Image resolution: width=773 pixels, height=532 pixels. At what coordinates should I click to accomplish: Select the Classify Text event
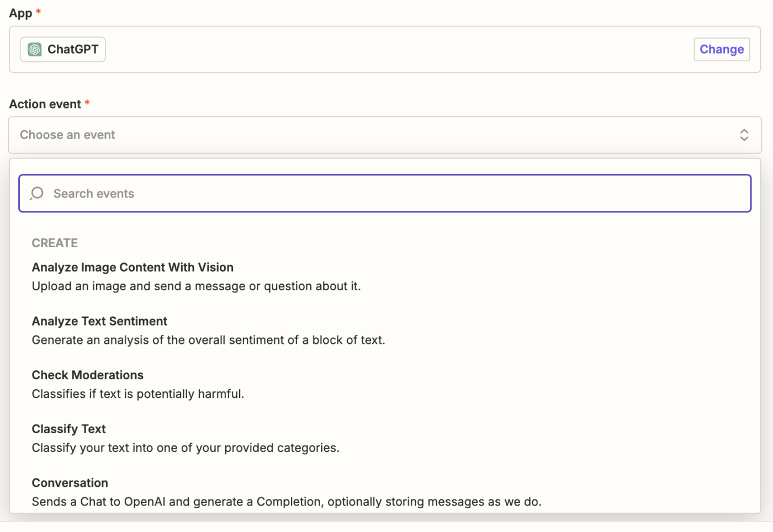[x=68, y=429]
